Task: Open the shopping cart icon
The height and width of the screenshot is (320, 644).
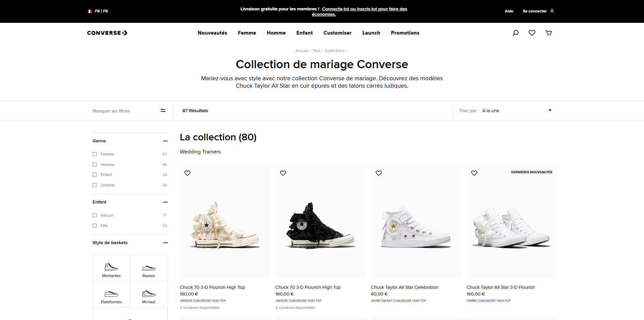Action: 549,33
